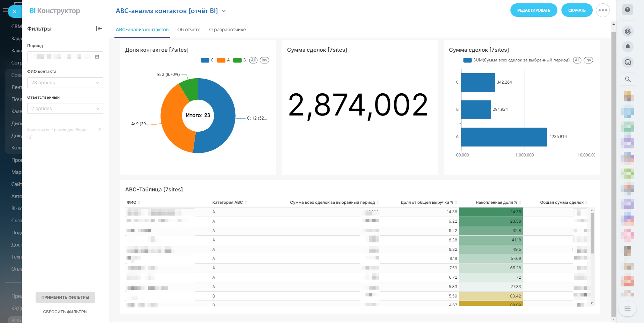Expand the Ответственный filter dropdown

65,108
